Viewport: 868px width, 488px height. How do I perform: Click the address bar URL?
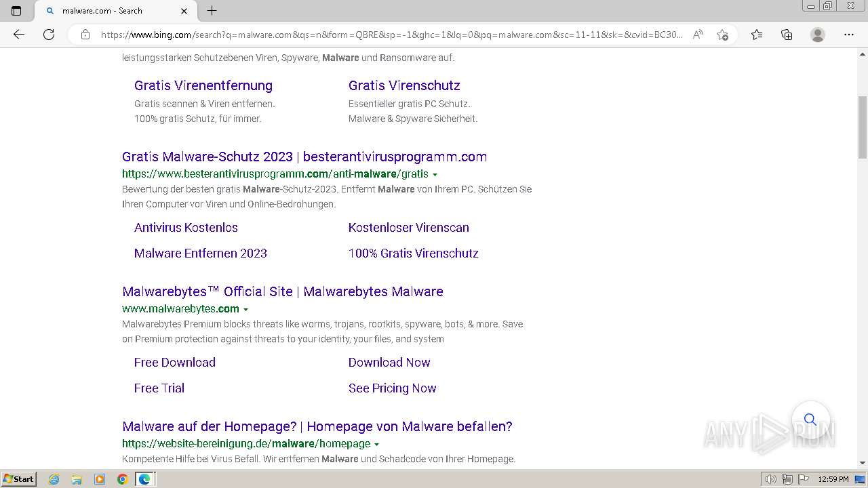(x=391, y=35)
